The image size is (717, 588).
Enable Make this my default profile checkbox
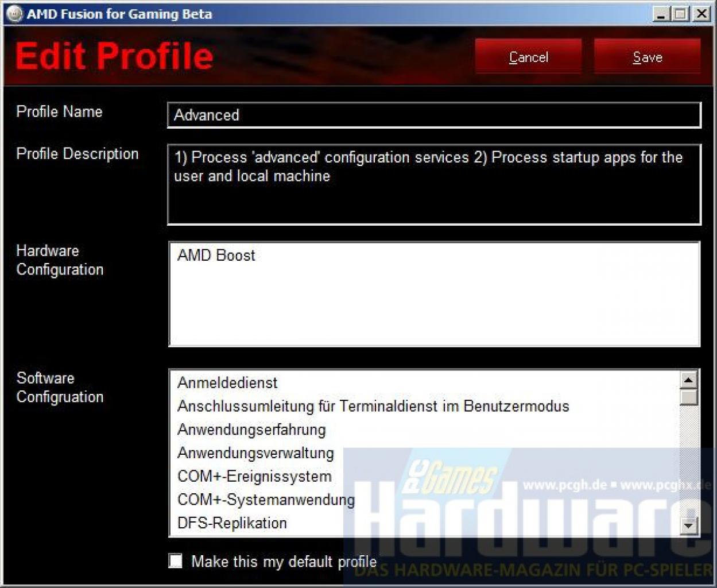pos(175,561)
